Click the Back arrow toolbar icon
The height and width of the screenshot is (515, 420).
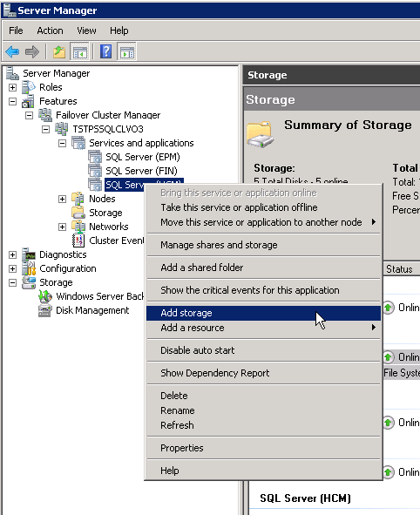point(12,52)
